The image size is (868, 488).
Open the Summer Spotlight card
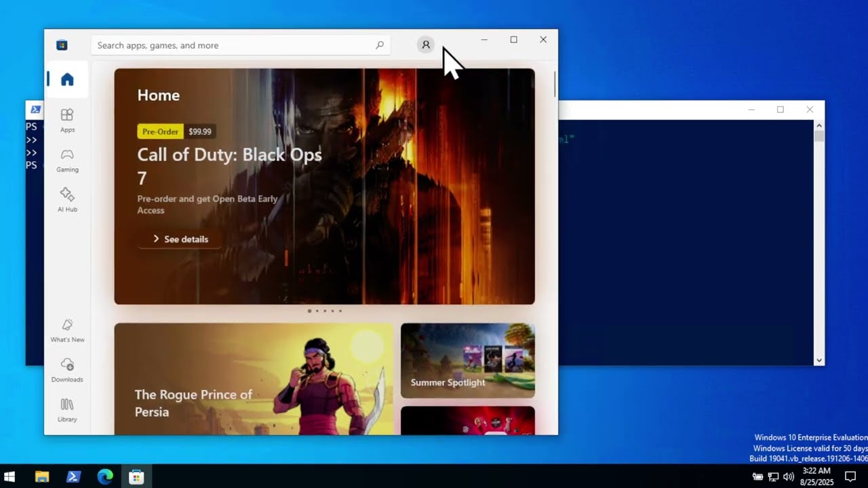tap(468, 361)
